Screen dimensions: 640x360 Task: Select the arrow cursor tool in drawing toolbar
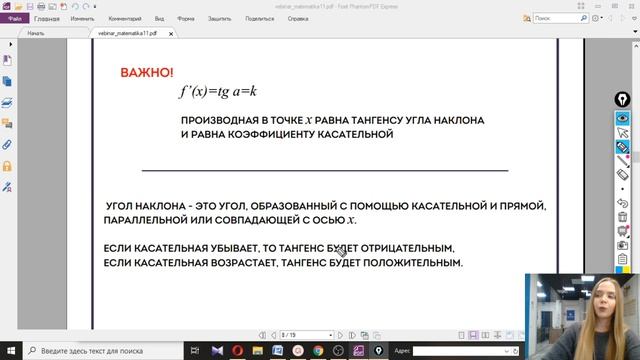click(622, 133)
